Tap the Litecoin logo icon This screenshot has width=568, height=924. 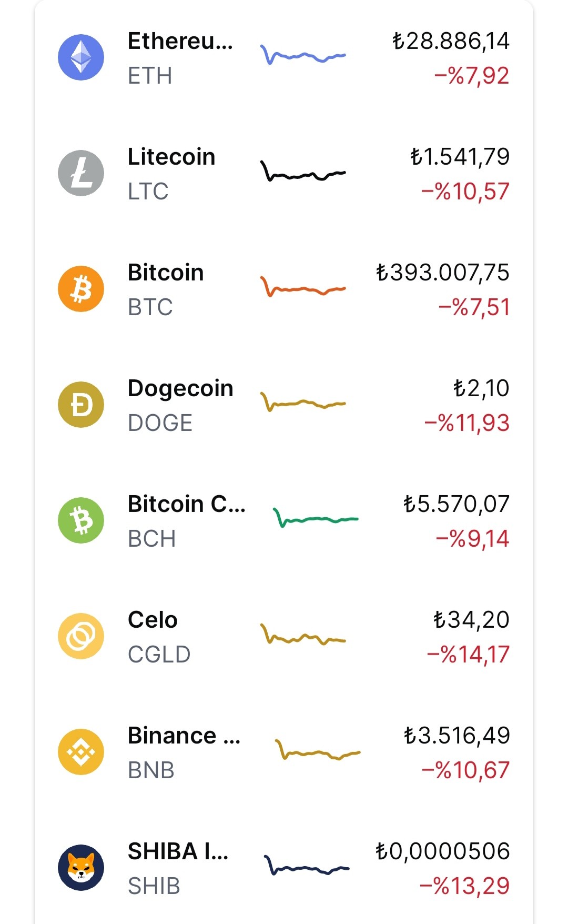tap(81, 173)
